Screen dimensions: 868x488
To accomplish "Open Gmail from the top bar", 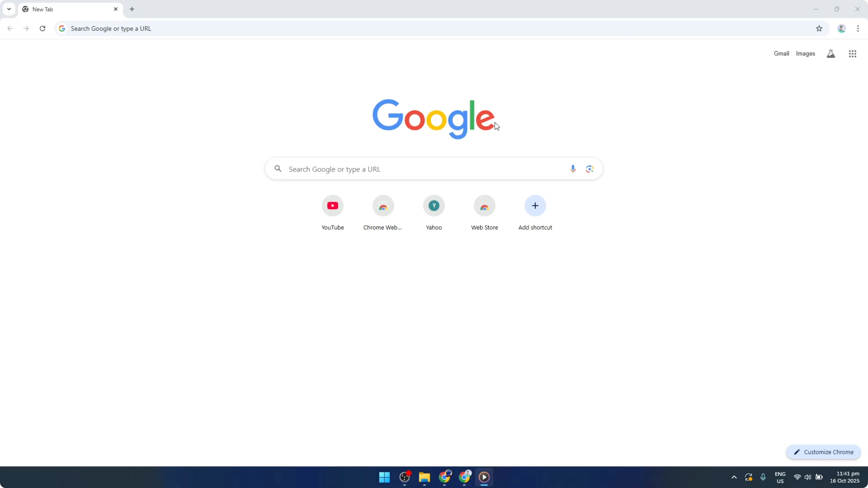I will pos(781,53).
